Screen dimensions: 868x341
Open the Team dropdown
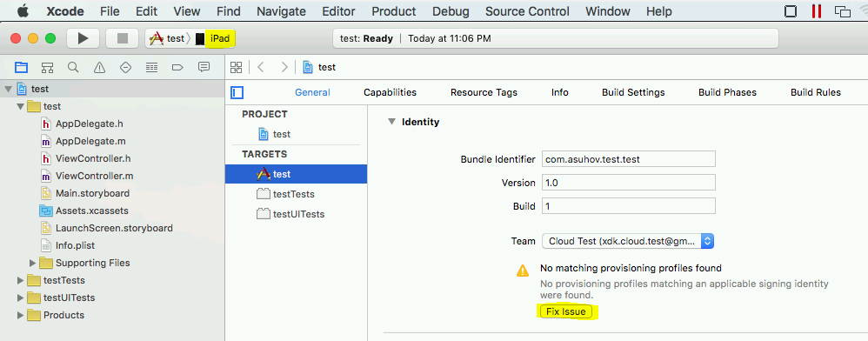tap(628, 241)
